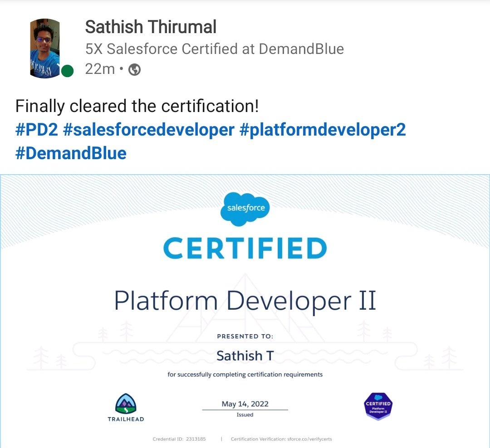Viewport: 490px width, 448px height.
Task: Click the Salesforce cloud logo on certificate
Action: coord(245,209)
